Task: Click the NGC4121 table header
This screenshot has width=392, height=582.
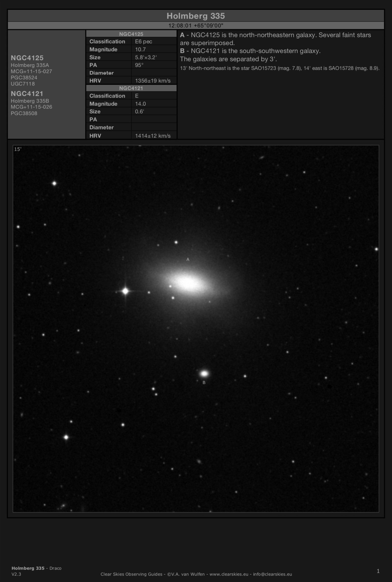Action: pyautogui.click(x=131, y=88)
